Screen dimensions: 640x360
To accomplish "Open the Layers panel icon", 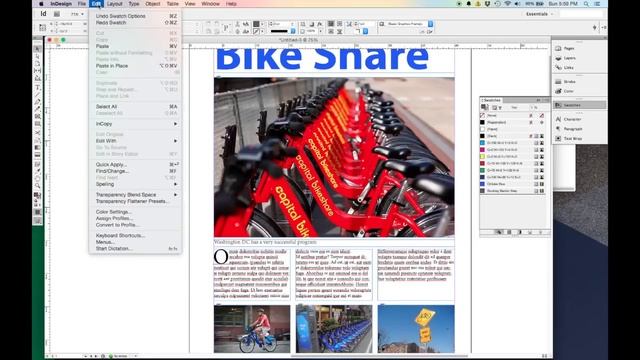I will click(x=558, y=58).
